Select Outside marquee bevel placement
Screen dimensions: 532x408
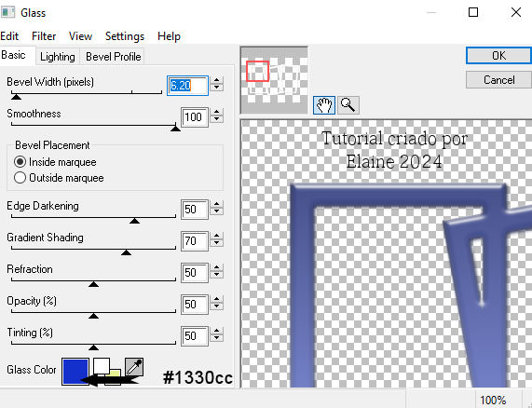20,177
